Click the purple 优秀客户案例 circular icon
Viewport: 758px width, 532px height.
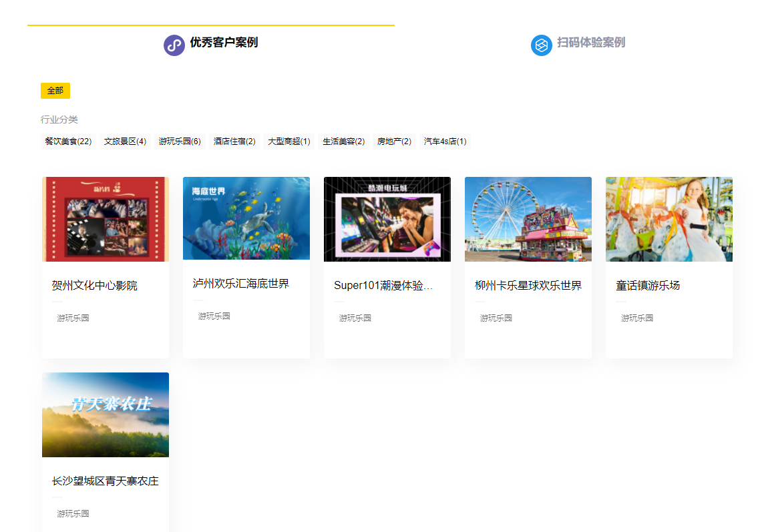[174, 45]
